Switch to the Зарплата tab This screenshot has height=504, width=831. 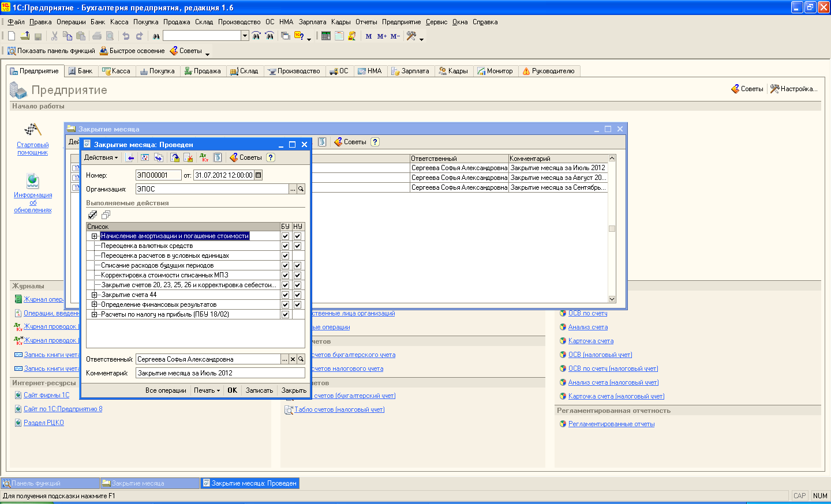coord(410,71)
